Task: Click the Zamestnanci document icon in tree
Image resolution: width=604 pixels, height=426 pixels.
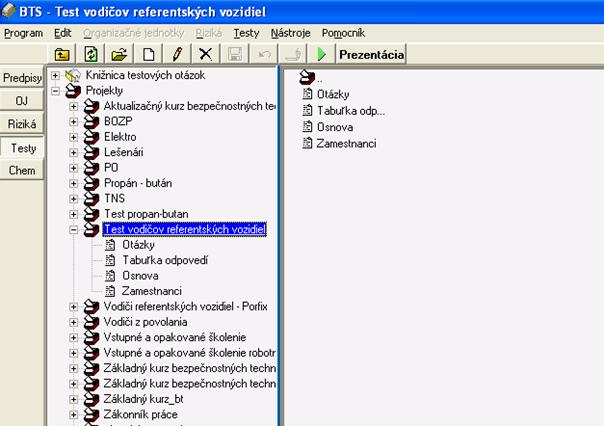Action: point(110,291)
